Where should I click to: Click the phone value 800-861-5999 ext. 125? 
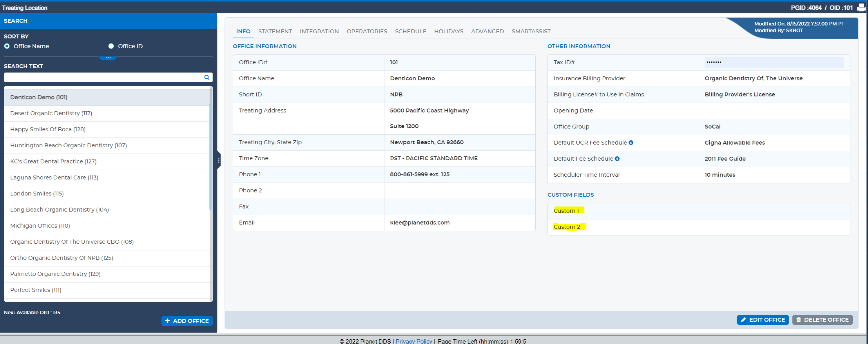[420, 174]
